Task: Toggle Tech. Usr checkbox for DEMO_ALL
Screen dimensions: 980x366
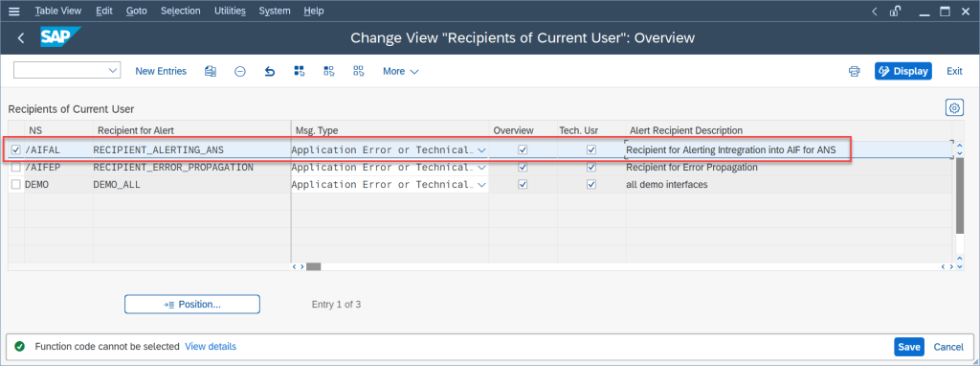Action: point(591,185)
